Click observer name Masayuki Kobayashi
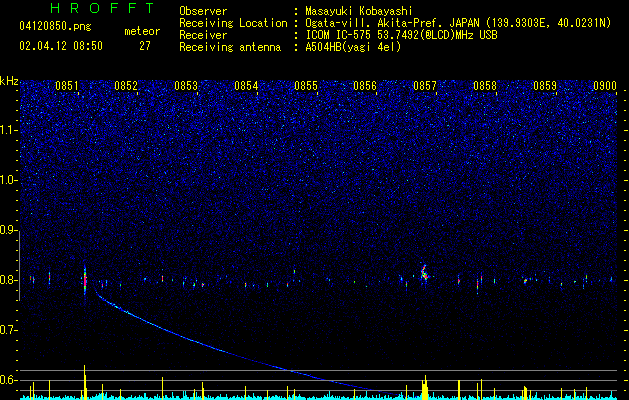 [x=358, y=11]
